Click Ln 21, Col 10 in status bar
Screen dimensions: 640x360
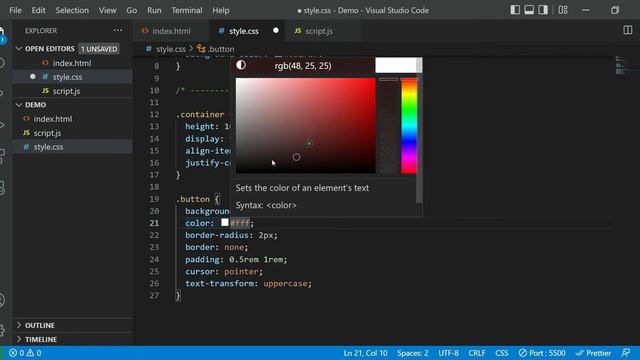pyautogui.click(x=365, y=353)
